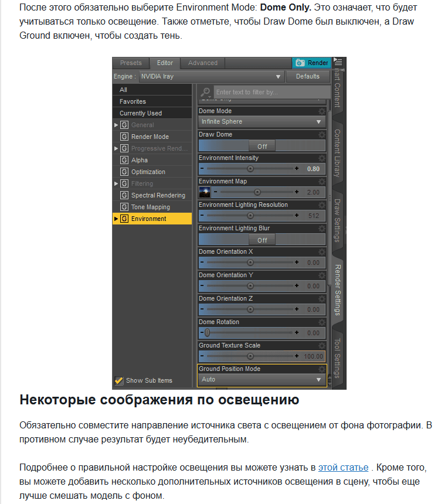Toggle Draw Dome Off switch
Viewport: 441px width, 504px height.
pos(262,147)
